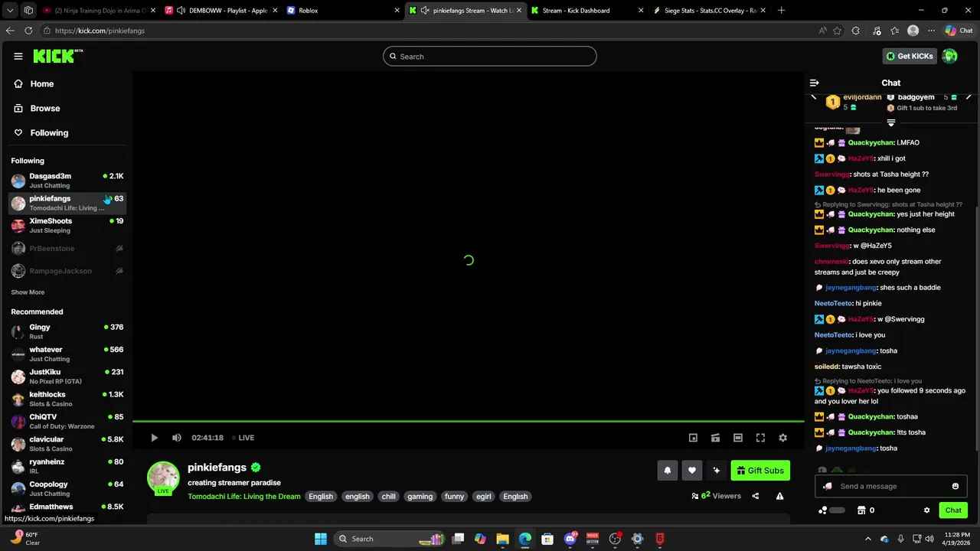980x551 pixels.
Task: Go to Home in sidebar
Action: point(41,84)
